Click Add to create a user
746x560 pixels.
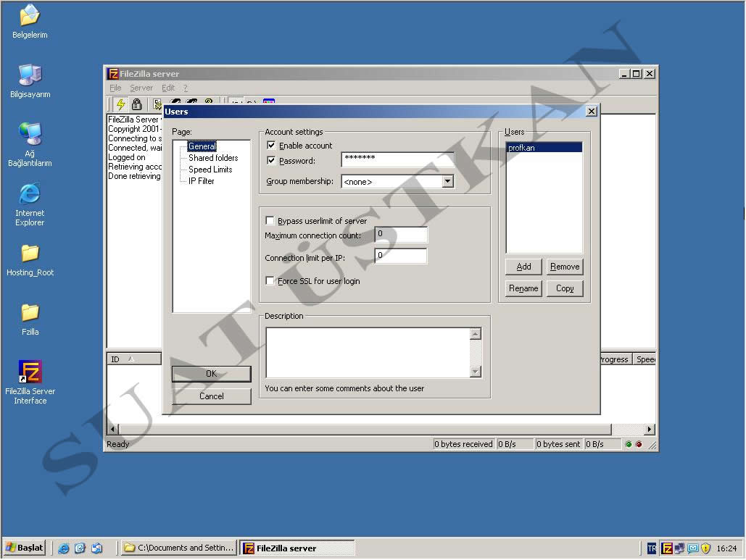(523, 267)
